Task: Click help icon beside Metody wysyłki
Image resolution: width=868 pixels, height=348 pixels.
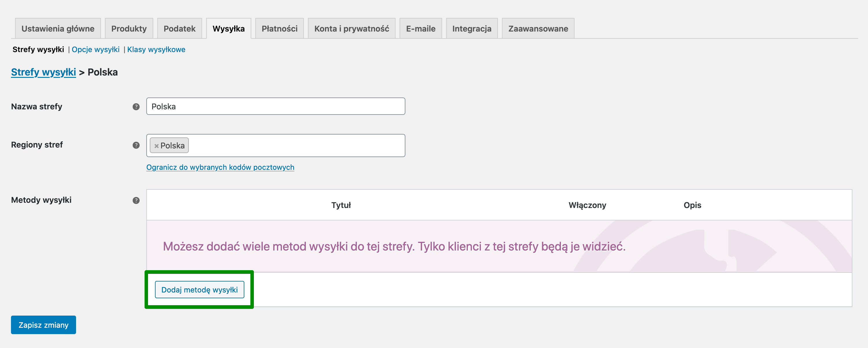Action: (136, 200)
